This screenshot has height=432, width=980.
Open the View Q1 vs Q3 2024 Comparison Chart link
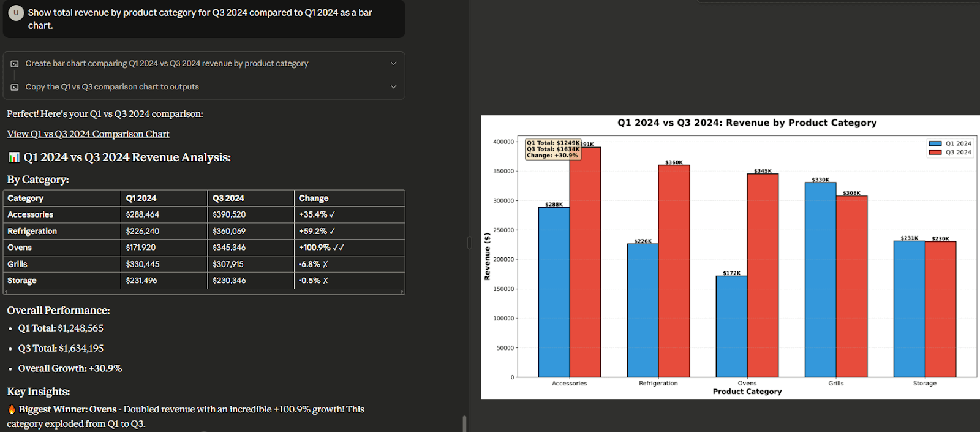88,134
